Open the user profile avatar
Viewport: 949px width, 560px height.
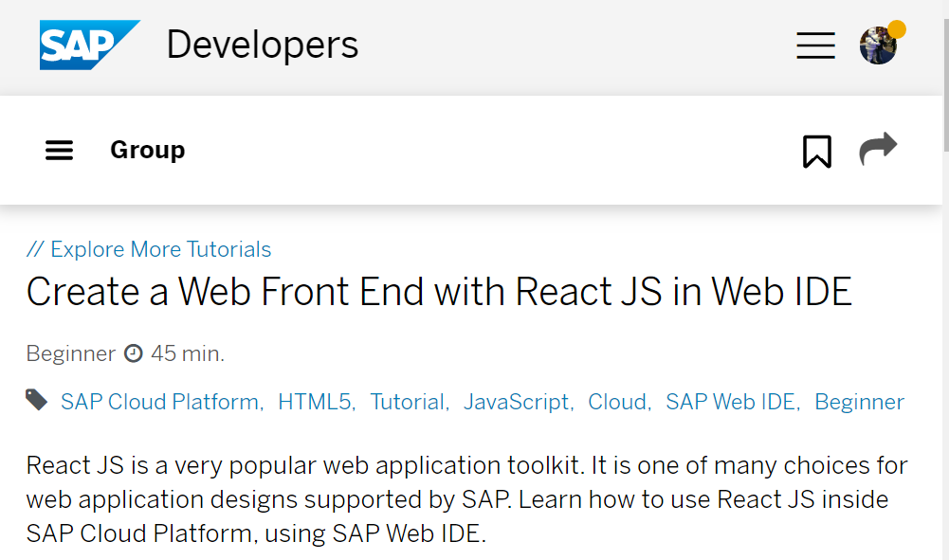point(878,46)
